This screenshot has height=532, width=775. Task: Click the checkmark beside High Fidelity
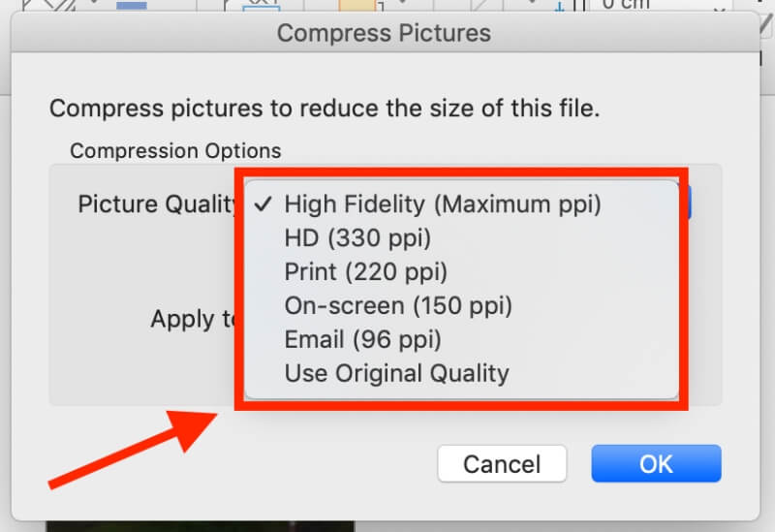(x=263, y=203)
